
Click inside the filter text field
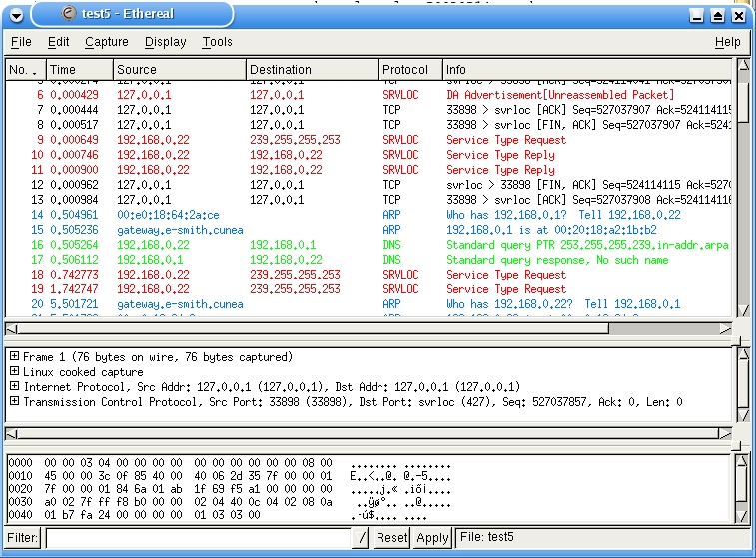click(x=198, y=538)
